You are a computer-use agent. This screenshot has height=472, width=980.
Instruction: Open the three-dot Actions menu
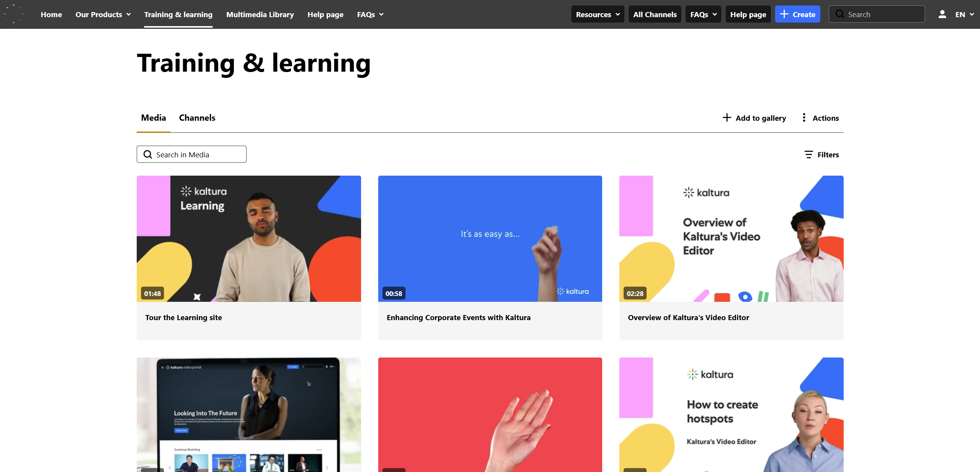coord(804,118)
